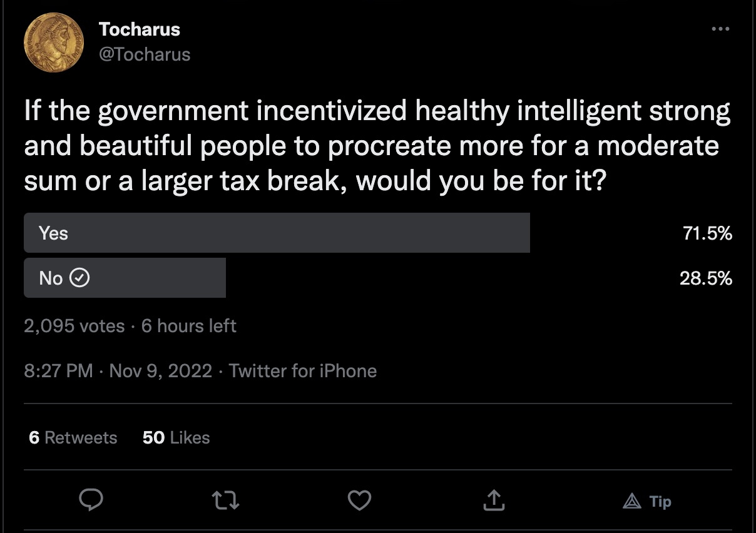Click the Twitter for iPhone source link
756x533 pixels.
303,371
